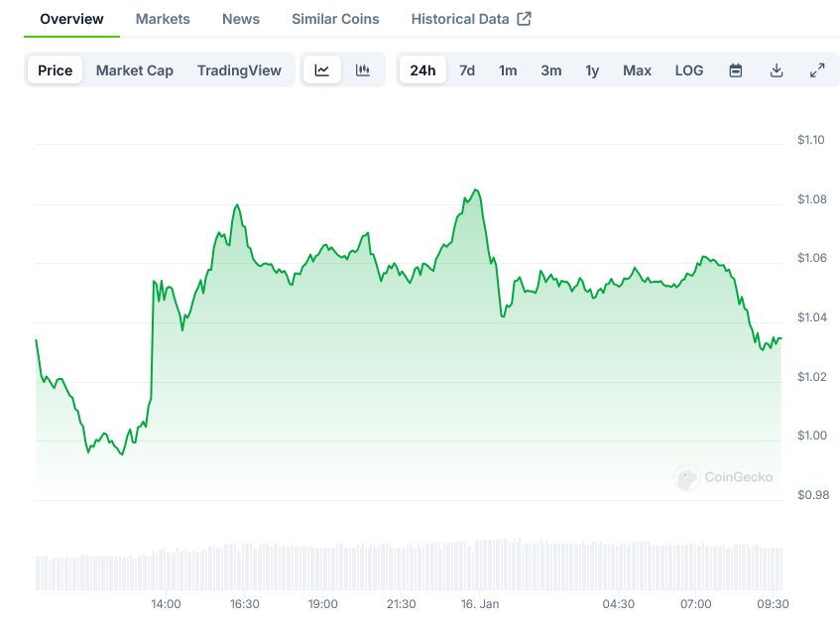Open the Markets tab
Viewport: 840px width, 625px height.
[x=163, y=19]
